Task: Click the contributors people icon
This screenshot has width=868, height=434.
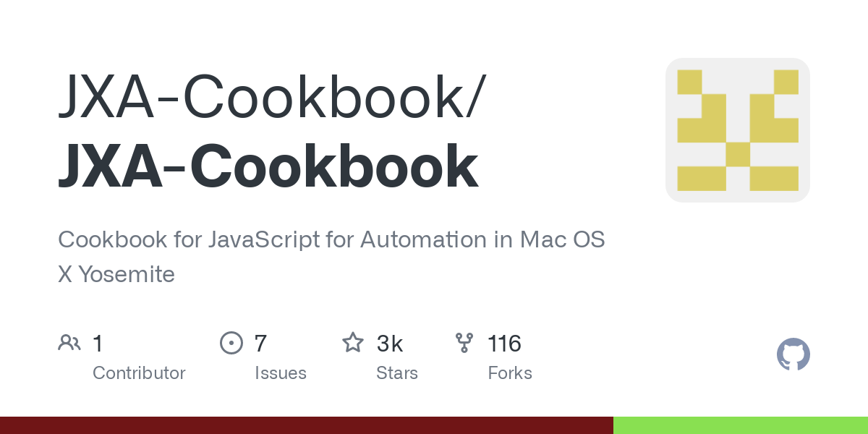Action: pos(69,342)
